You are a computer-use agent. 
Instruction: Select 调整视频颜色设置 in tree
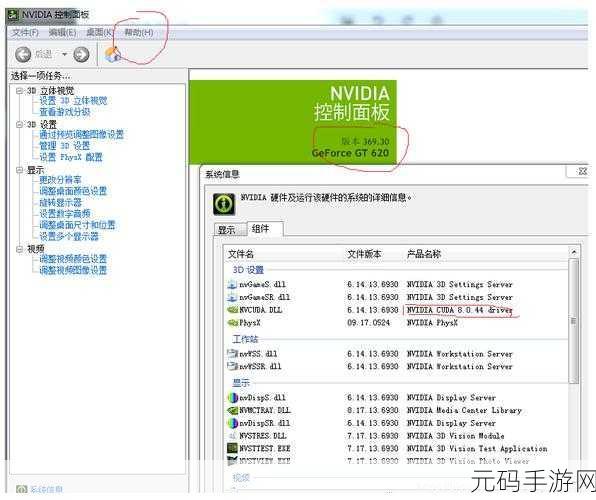tap(73, 259)
